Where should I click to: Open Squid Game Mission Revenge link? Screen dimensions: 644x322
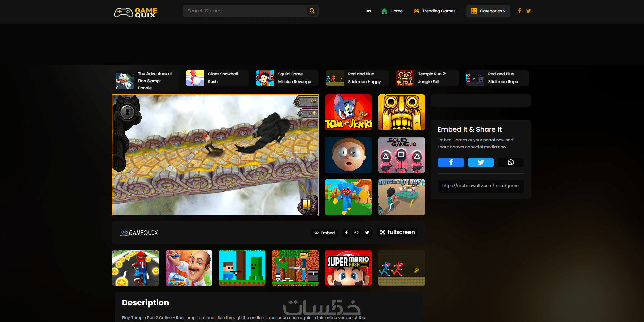tap(287, 78)
